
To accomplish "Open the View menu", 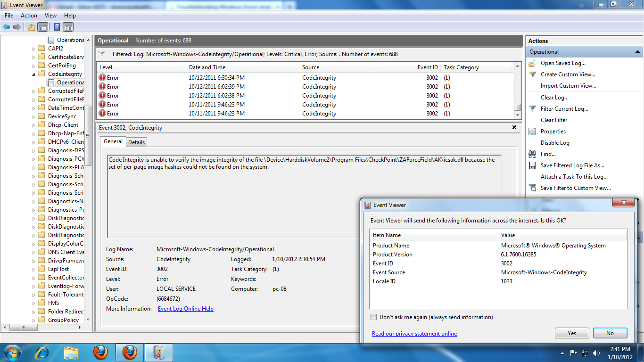I will pyautogui.click(x=50, y=16).
